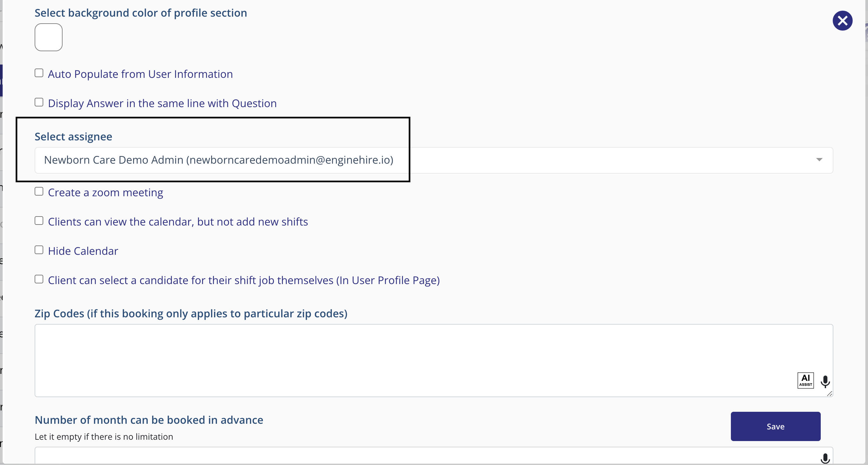The width and height of the screenshot is (868, 465).
Task: Click 'Number of month can be booked in advance' heading
Action: (x=149, y=420)
